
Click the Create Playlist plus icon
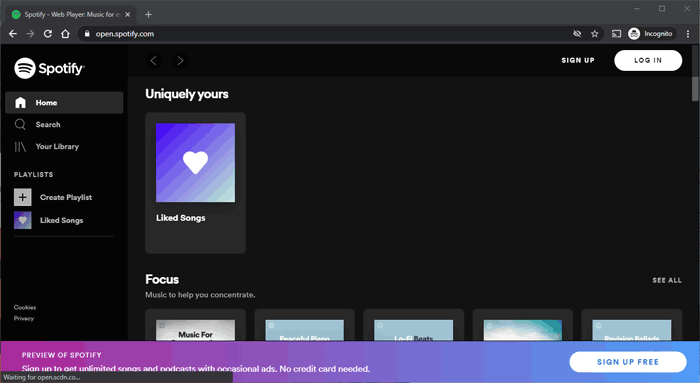(23, 197)
